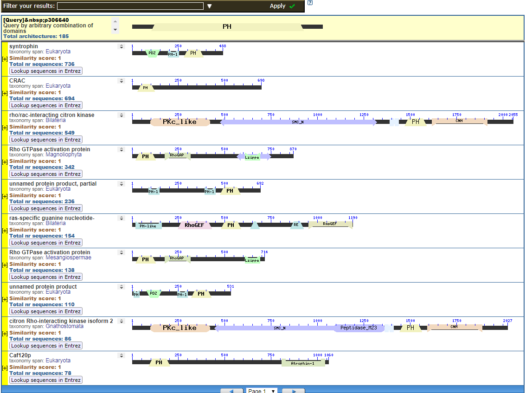This screenshot has height=393, width=532.
Task: Click the PDZ domain in syntrophin architecture
Action: pyautogui.click(x=152, y=53)
